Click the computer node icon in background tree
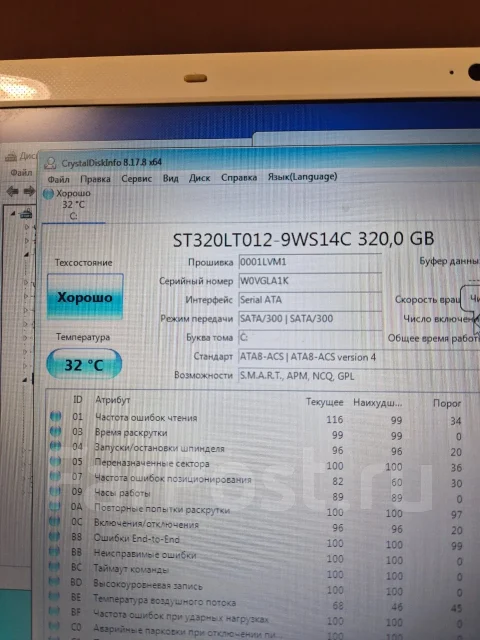This screenshot has height=640, width=480. pos(26,213)
